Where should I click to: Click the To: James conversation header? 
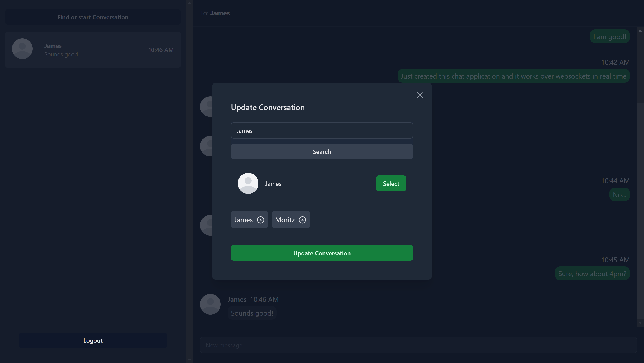point(215,13)
